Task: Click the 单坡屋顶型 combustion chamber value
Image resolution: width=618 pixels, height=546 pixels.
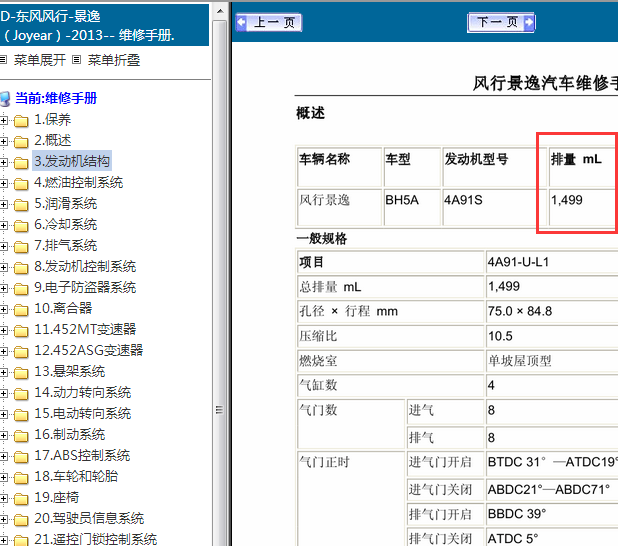Action: 519,361
